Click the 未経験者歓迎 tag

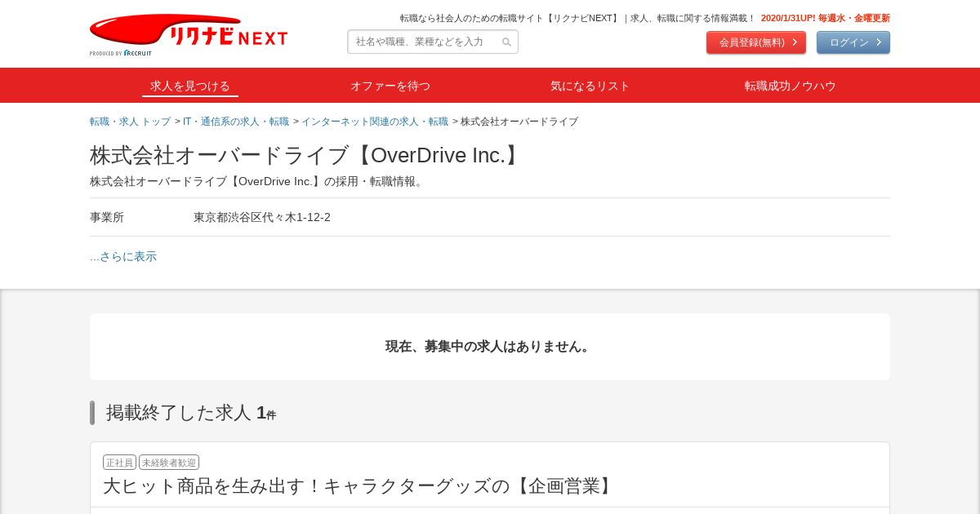[x=169, y=463]
